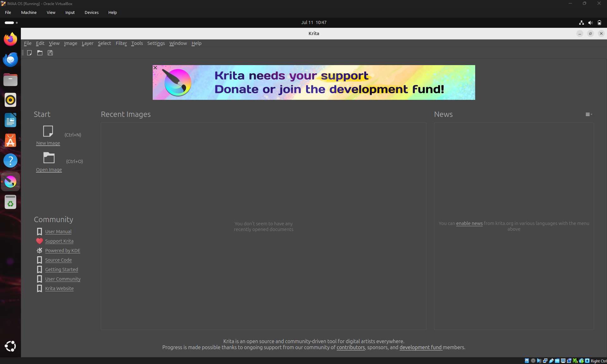This screenshot has width=607, height=364.
Task: Open the Trash from the dock
Action: pos(10,202)
